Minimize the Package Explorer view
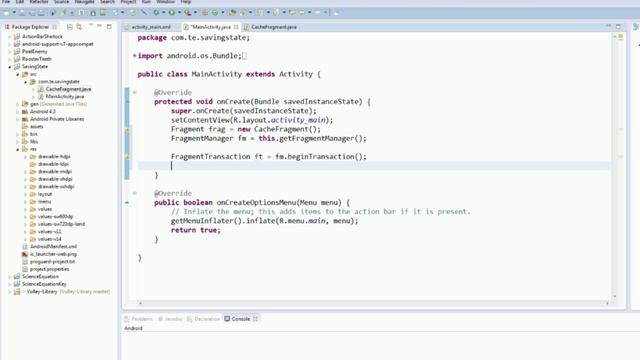Screen dimensions: 640x360 99,26
